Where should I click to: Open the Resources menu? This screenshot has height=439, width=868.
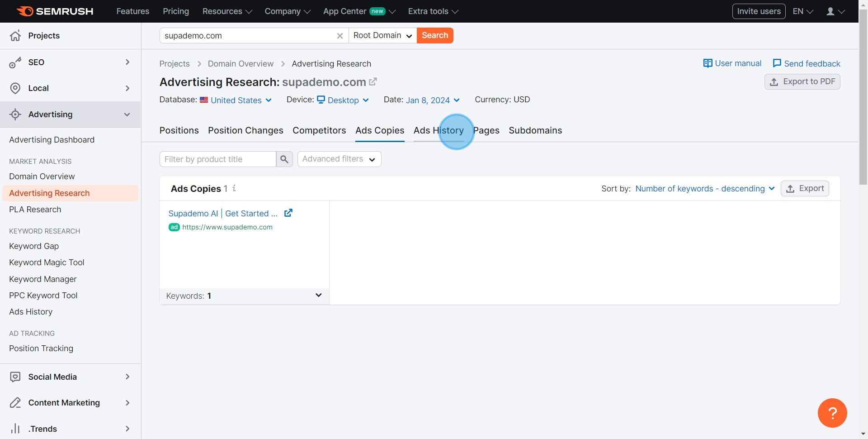point(227,11)
